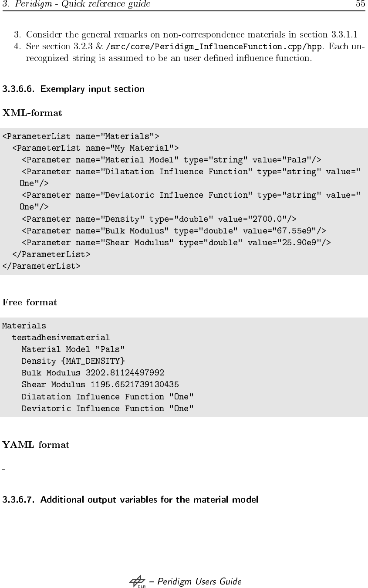This screenshot has height=588, width=368.
Task: Click the Peridigm_InfluenceFunction.cpp/hpp file path
Action: pos(215,46)
